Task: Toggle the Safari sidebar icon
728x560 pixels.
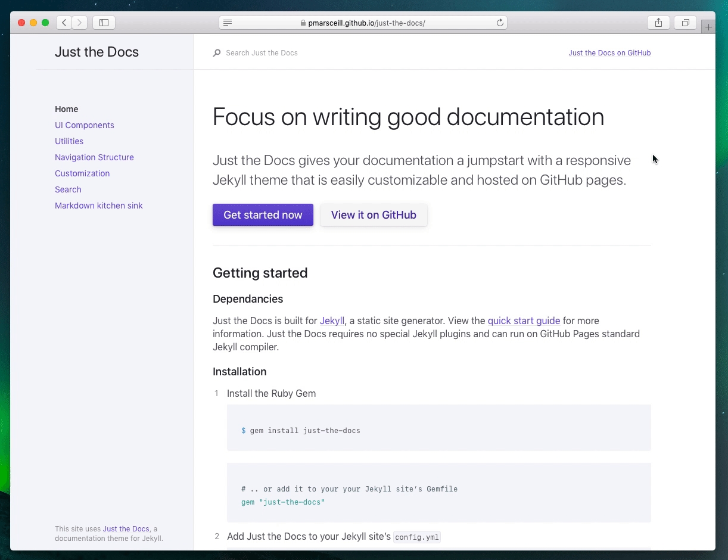Action: coord(104,23)
